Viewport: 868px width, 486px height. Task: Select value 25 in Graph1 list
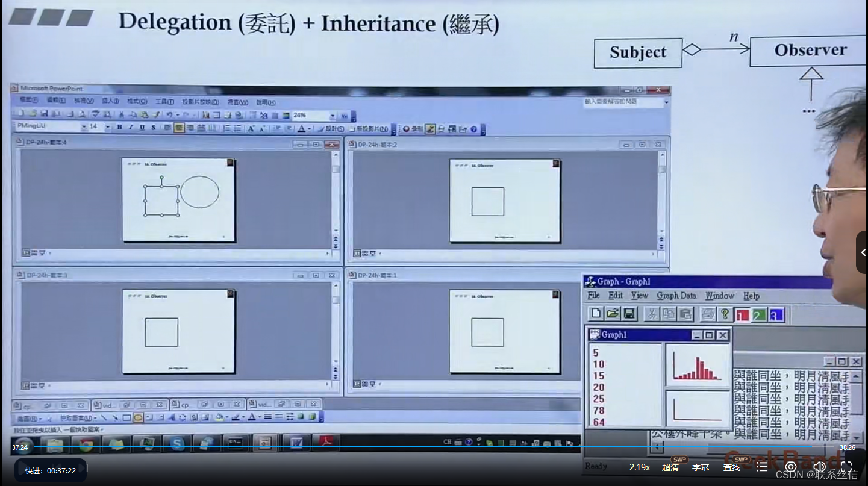(x=599, y=399)
